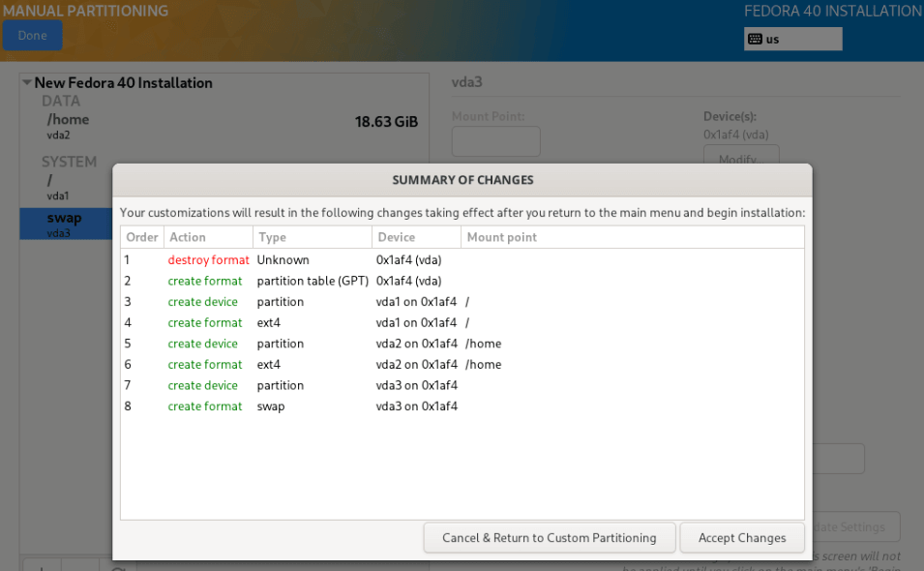Click 'vda2 on 0x1af4' in row 6
This screenshot has width=924, height=571.
tap(417, 365)
